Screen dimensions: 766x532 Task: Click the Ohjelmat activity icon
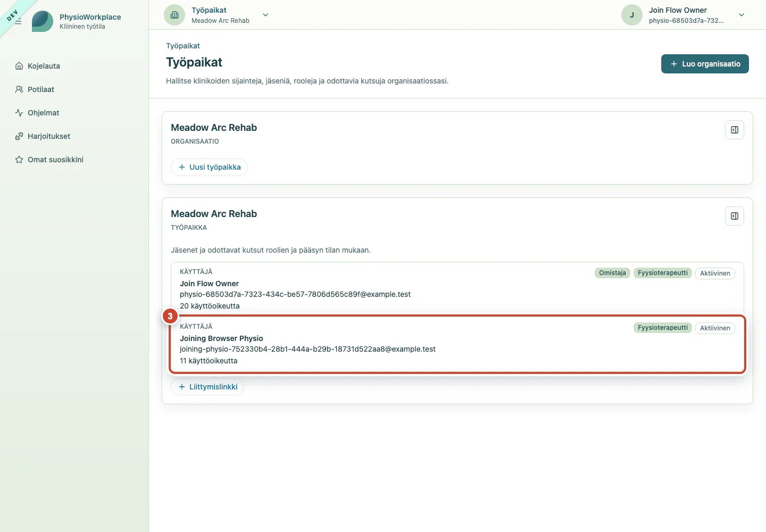[x=19, y=113]
